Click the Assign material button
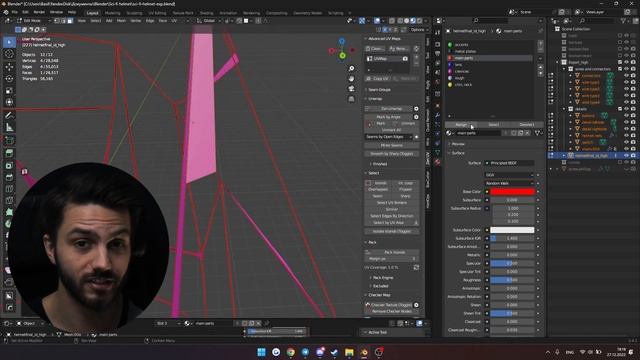Screen dimensions: 640x360 [x=461, y=124]
